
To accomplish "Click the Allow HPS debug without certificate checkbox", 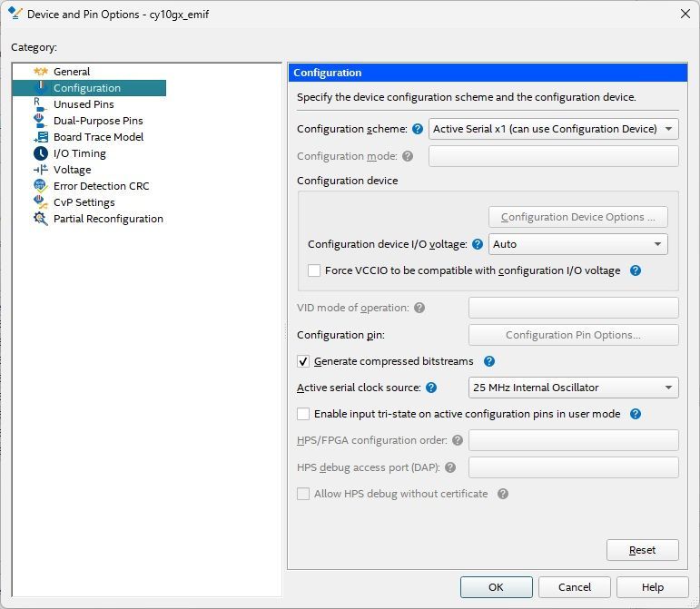I will (x=303, y=494).
